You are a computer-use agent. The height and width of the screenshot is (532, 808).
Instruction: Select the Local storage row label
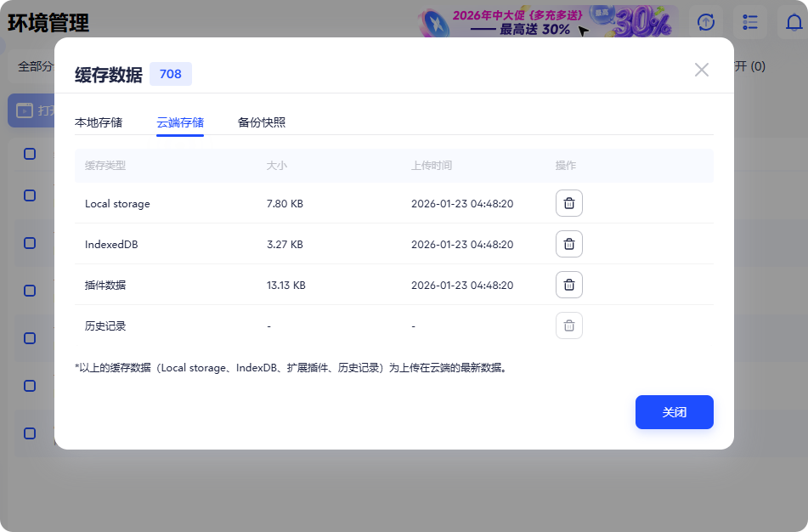[x=117, y=204]
